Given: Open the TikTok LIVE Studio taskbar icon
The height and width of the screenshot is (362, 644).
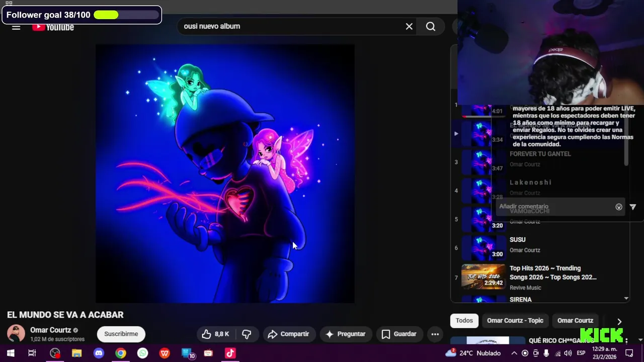Looking at the screenshot, I should (230, 353).
